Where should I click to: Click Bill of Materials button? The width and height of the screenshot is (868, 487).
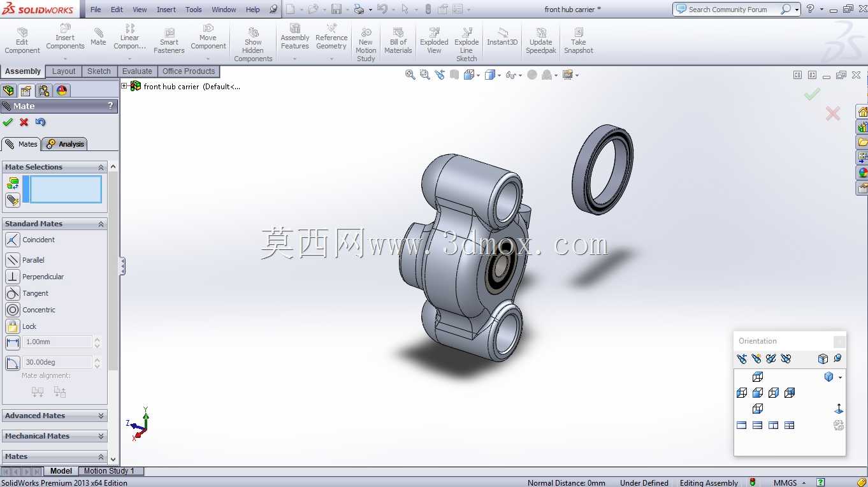tap(398, 41)
